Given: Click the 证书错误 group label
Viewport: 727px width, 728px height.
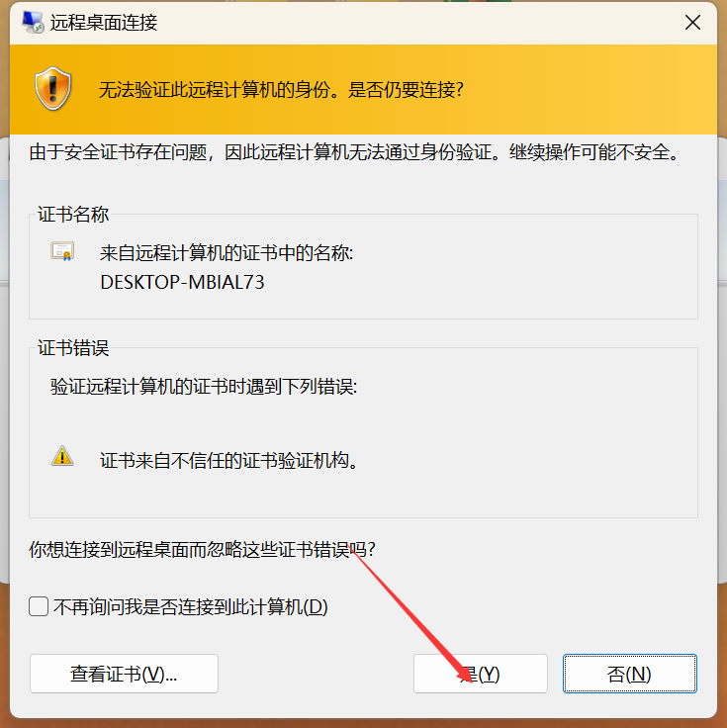Looking at the screenshot, I should click(x=73, y=348).
